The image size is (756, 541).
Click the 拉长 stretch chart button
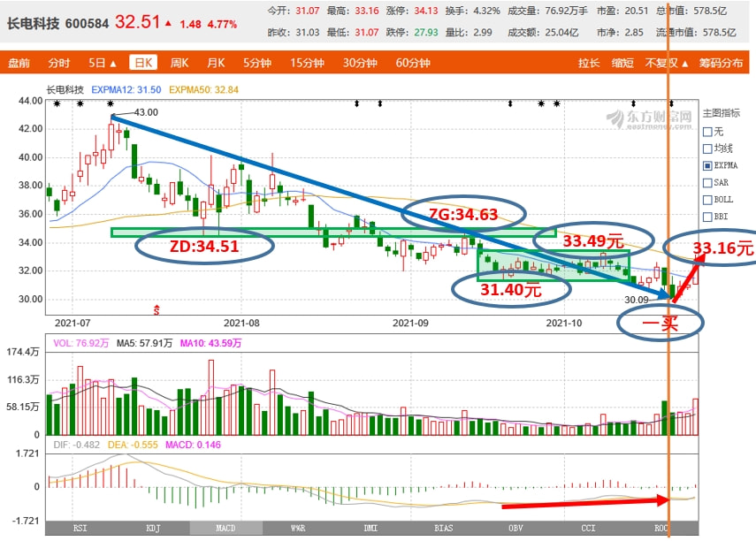coord(589,63)
